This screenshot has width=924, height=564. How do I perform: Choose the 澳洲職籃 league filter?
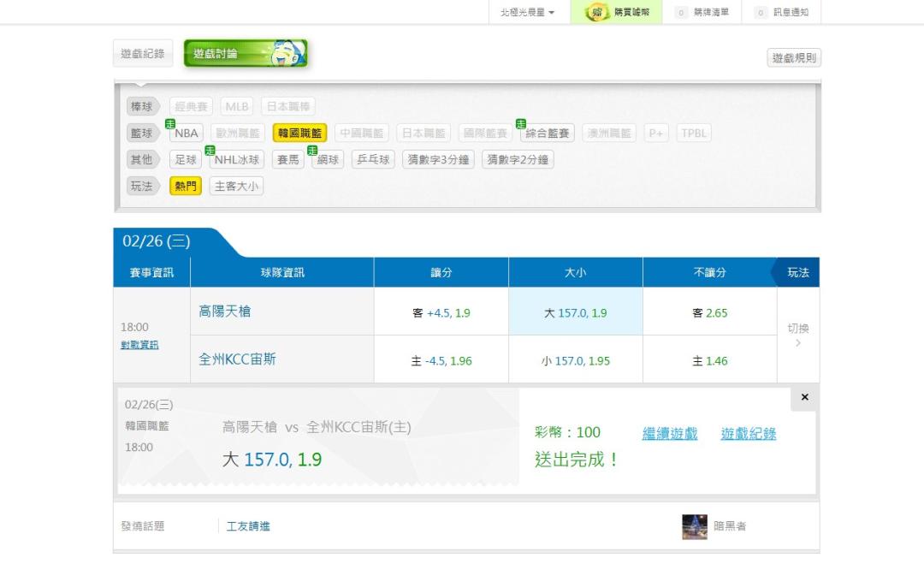[x=609, y=134]
